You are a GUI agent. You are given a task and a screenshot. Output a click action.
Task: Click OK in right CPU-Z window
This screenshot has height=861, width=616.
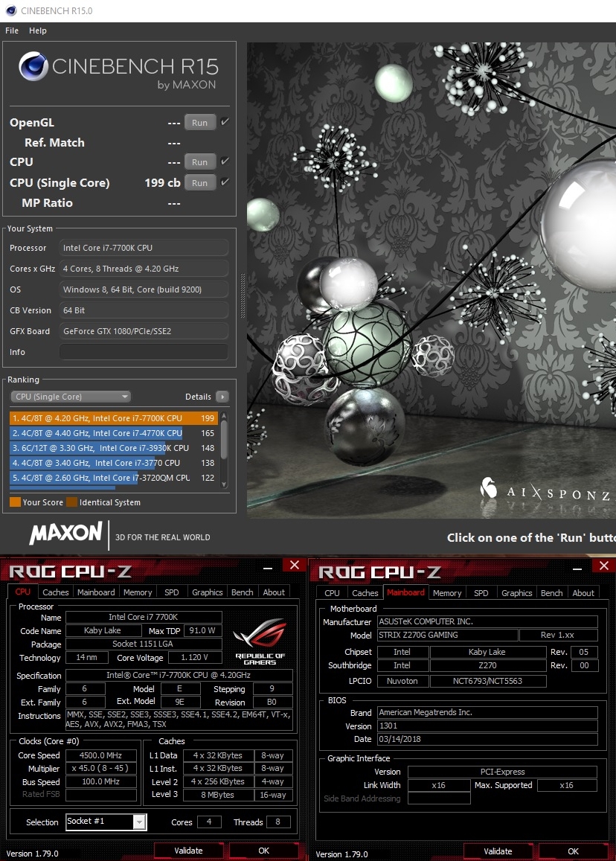pos(573,851)
